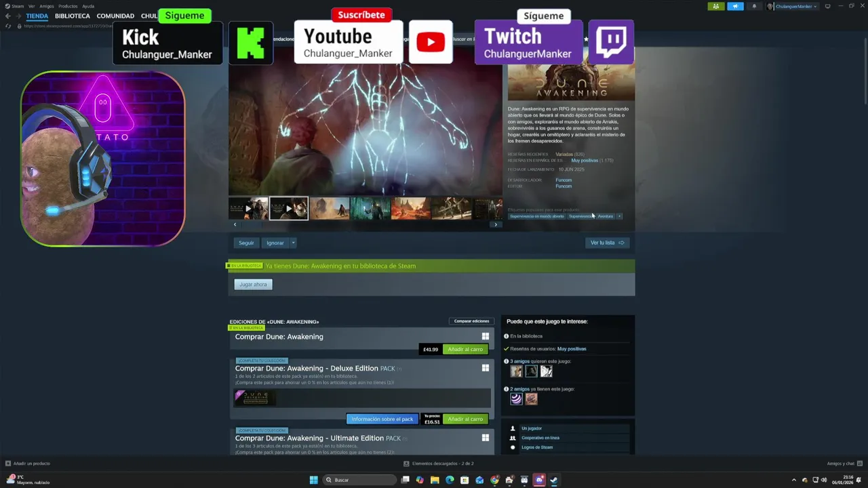Click the store URL address field

68,26
